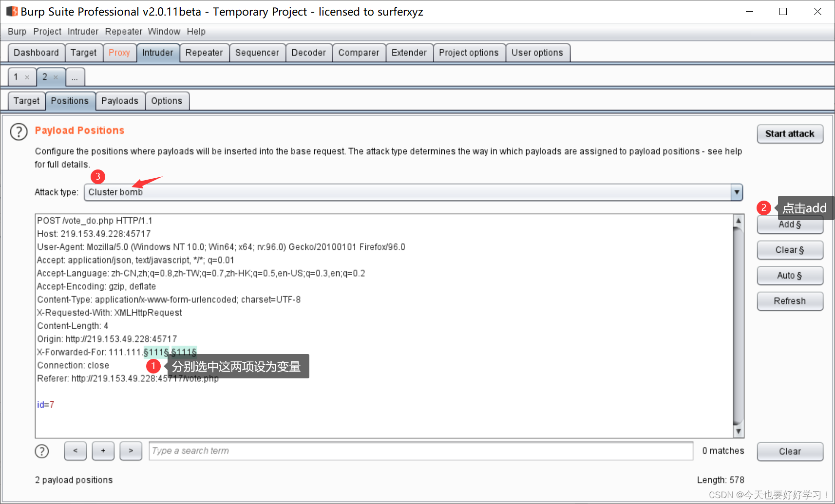Switch to the Dashboard tab
The height and width of the screenshot is (504, 835).
(x=36, y=53)
